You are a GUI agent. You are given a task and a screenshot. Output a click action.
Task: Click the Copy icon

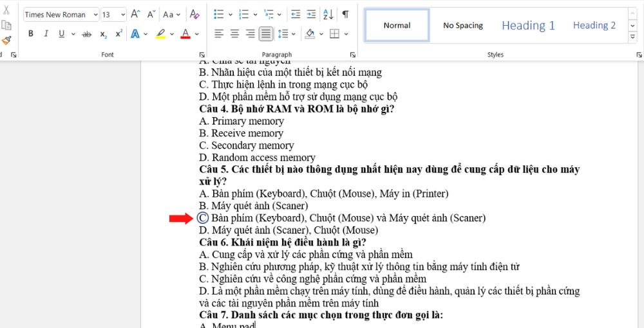(x=6, y=26)
